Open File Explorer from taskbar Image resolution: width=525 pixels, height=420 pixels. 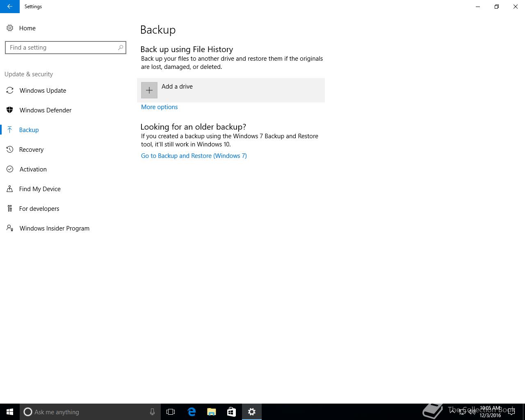(212, 412)
